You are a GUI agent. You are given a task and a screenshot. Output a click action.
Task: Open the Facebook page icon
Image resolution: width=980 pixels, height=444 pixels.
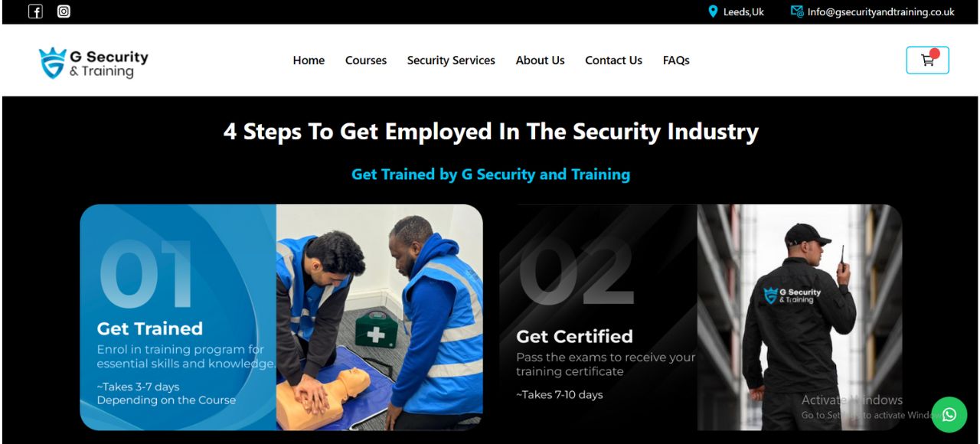click(x=35, y=11)
